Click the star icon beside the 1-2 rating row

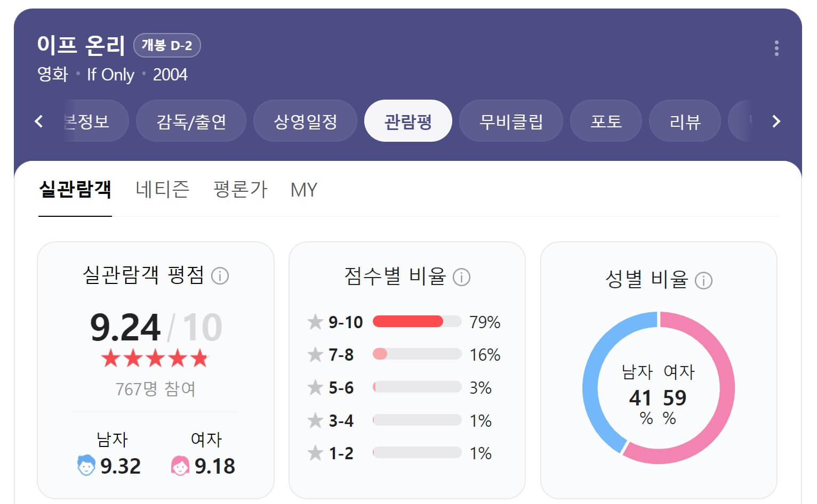(314, 453)
